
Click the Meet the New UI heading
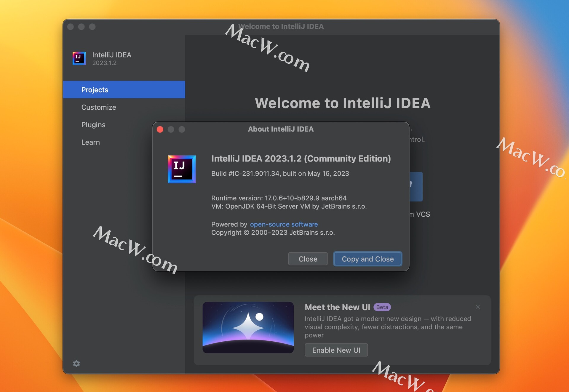point(337,307)
